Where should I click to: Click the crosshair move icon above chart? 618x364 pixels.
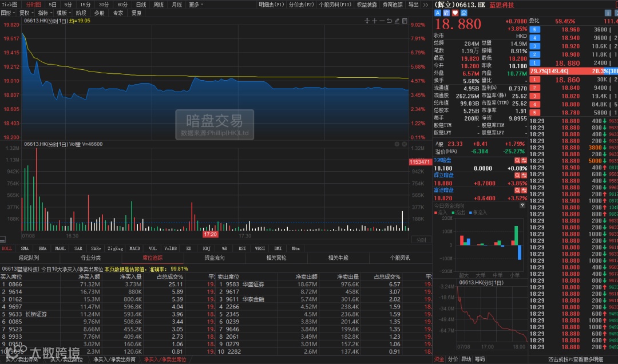point(367,21)
